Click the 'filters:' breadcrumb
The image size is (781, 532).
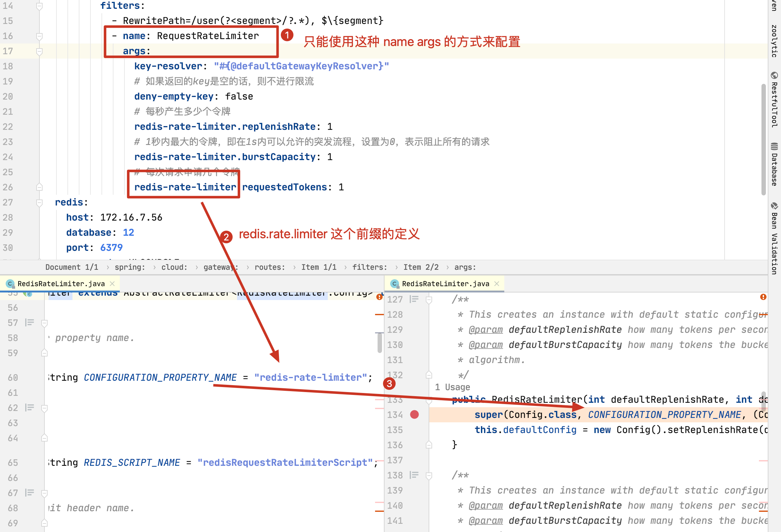370,267
